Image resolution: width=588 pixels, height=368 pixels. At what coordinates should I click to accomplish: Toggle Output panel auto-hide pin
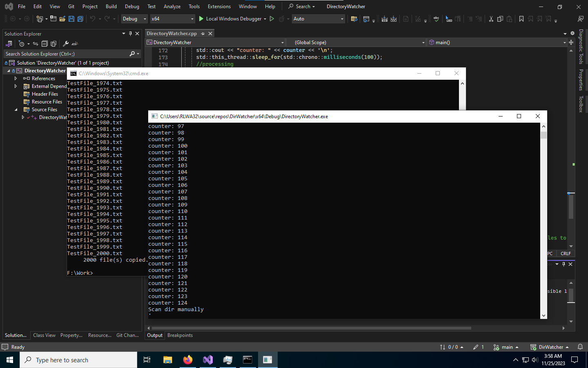tap(563, 264)
